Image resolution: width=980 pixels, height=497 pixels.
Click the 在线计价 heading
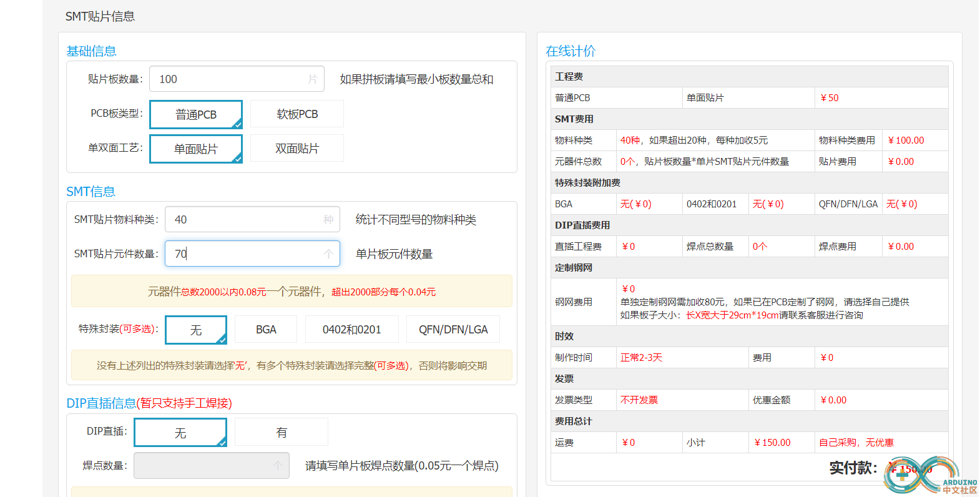pyautogui.click(x=571, y=51)
